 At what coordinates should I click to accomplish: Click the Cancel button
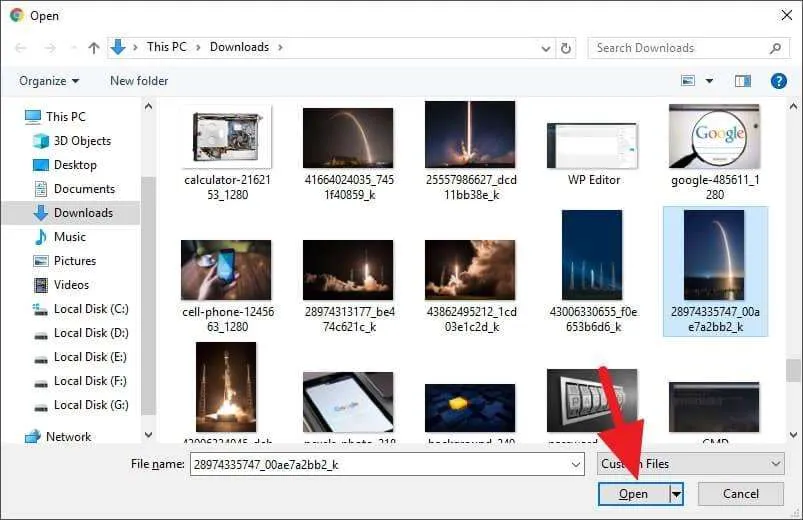pyautogui.click(x=741, y=494)
